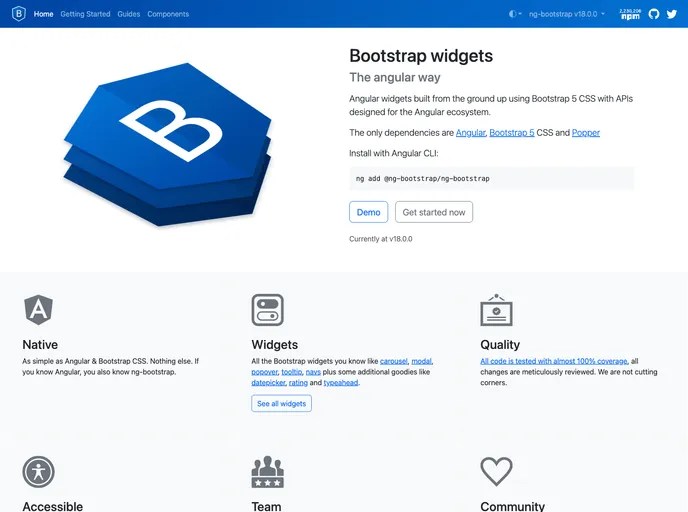Click the Demo button

point(369,212)
